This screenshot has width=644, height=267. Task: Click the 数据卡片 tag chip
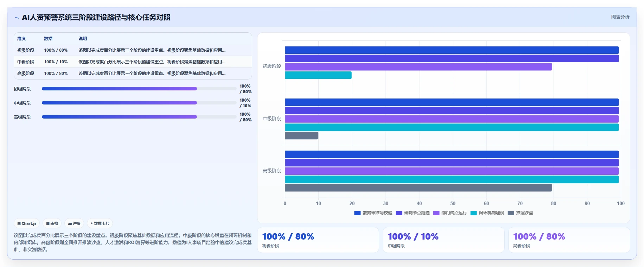point(100,223)
